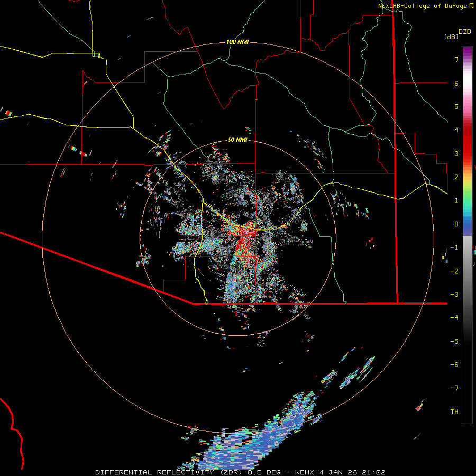
Task: Click the 21:02 time stamp in the caption
Action: (373, 472)
